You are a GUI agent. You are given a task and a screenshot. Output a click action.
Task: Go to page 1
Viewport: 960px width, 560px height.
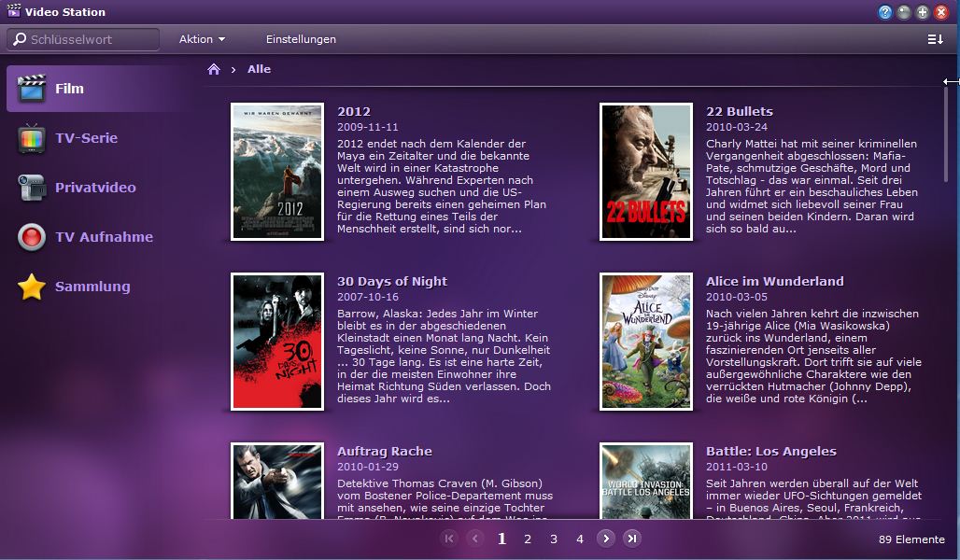coord(501,539)
